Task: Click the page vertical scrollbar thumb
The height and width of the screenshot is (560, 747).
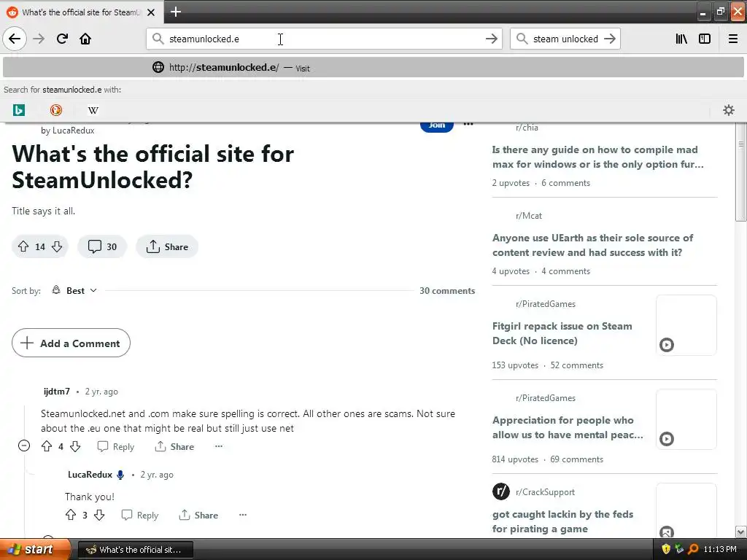Action: pos(741,171)
